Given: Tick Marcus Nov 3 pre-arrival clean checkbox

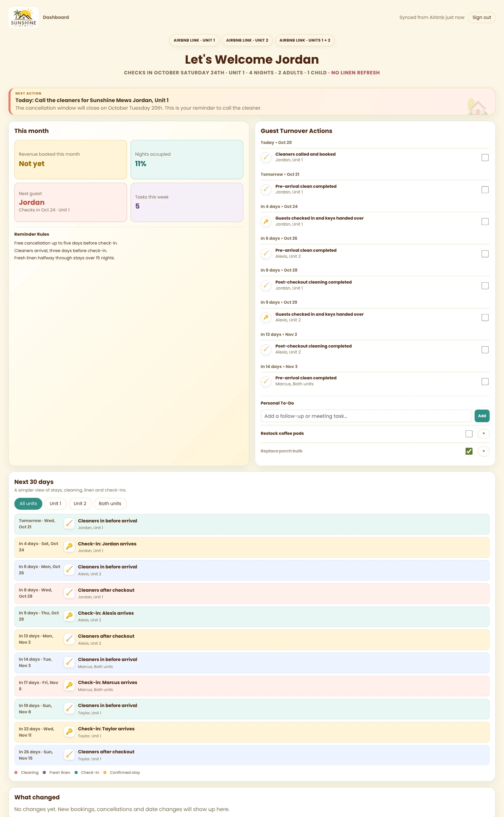Looking at the screenshot, I should [x=485, y=381].
